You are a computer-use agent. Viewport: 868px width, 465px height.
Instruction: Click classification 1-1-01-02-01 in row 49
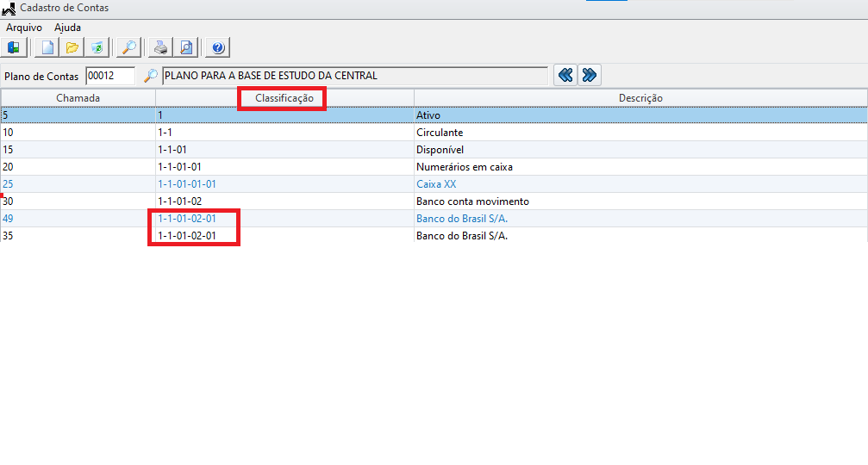284,219
